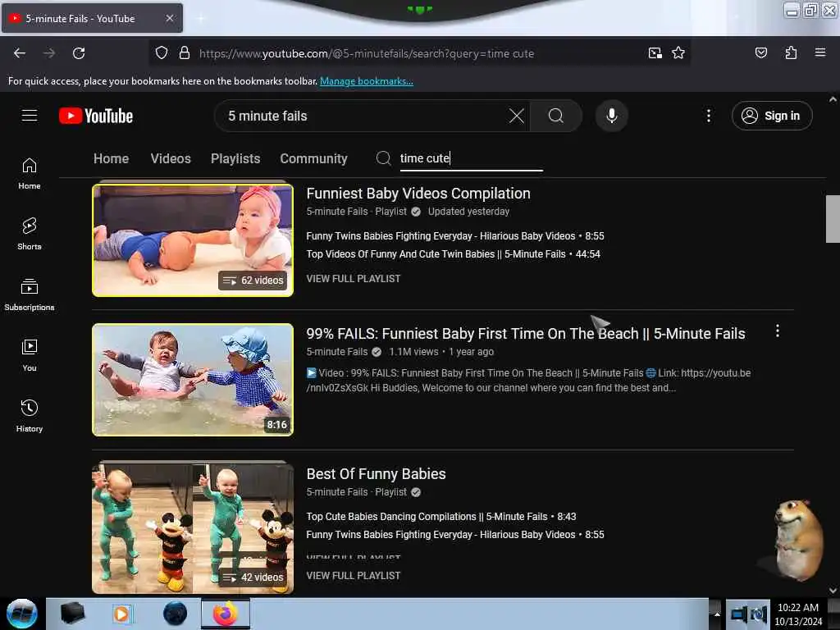Play Top Cute Babies Dancing Compilations 8:43

(x=441, y=517)
